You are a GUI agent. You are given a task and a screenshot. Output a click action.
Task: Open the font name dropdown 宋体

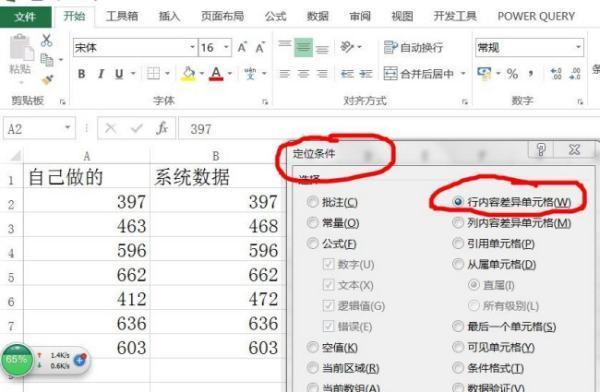[192, 47]
